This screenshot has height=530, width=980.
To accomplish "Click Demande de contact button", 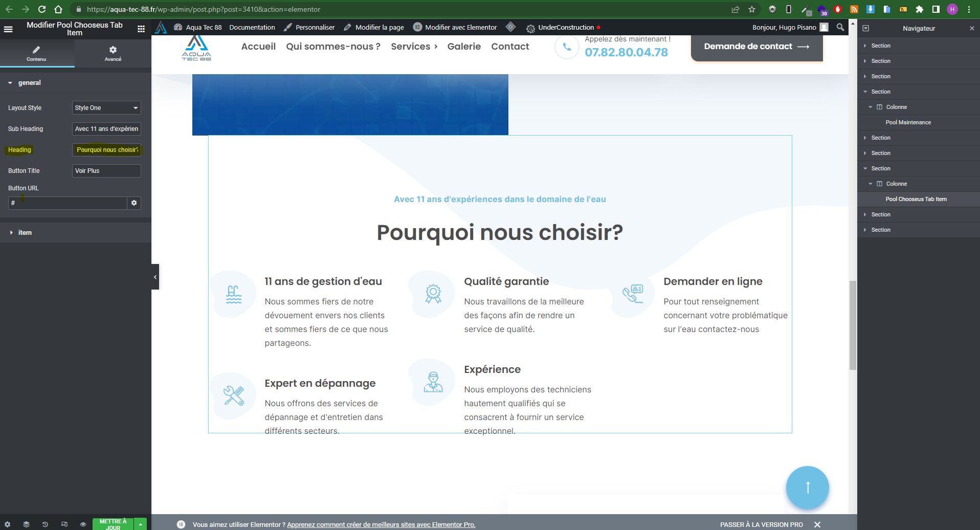I will (756, 47).
